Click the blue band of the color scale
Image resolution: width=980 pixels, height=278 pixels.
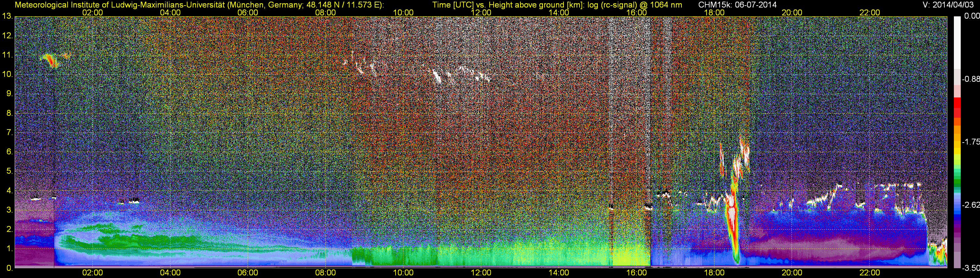[x=957, y=215]
